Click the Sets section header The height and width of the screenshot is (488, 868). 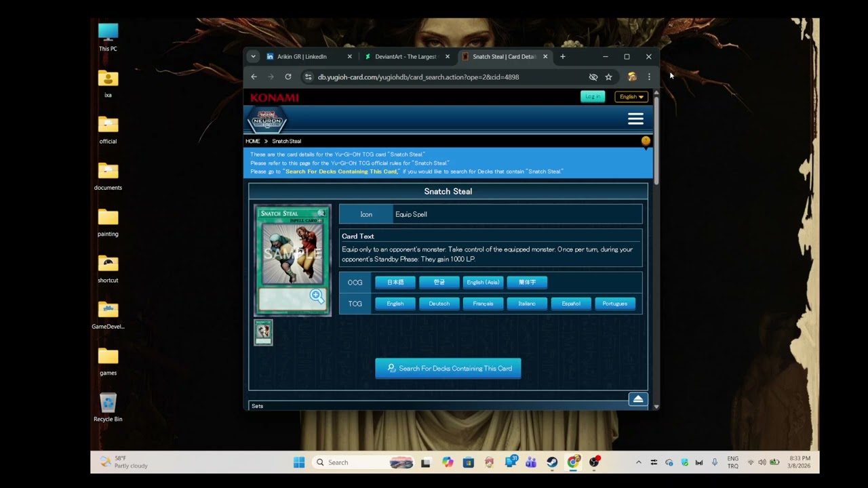258,406
